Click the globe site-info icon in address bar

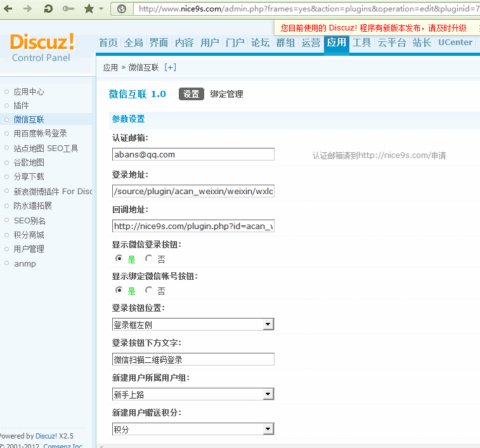(x=122, y=9)
